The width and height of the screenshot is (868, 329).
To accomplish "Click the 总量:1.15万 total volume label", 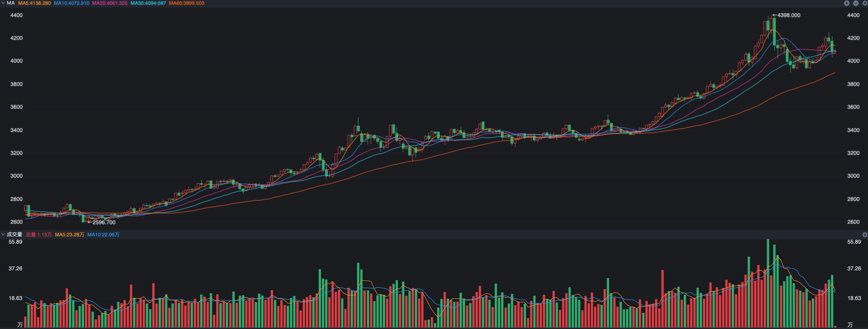I will pos(39,235).
